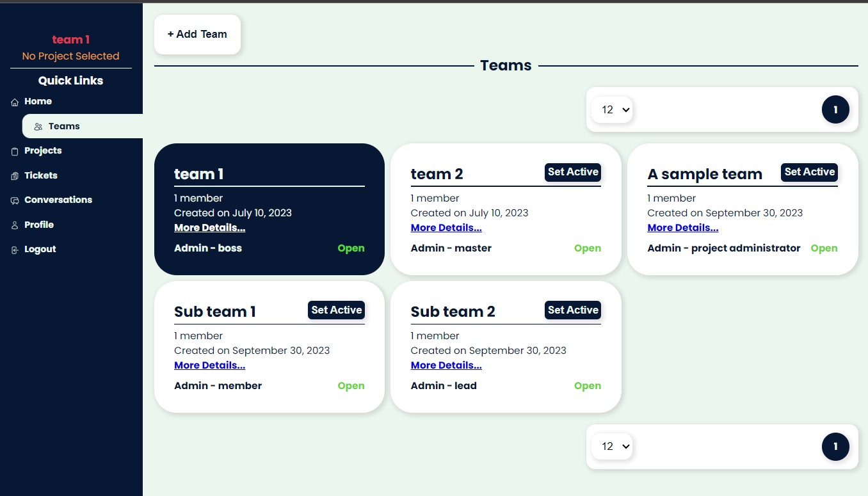Screen dimensions: 868x496
Task: Click Open status on Sub team 2
Action: point(588,386)
